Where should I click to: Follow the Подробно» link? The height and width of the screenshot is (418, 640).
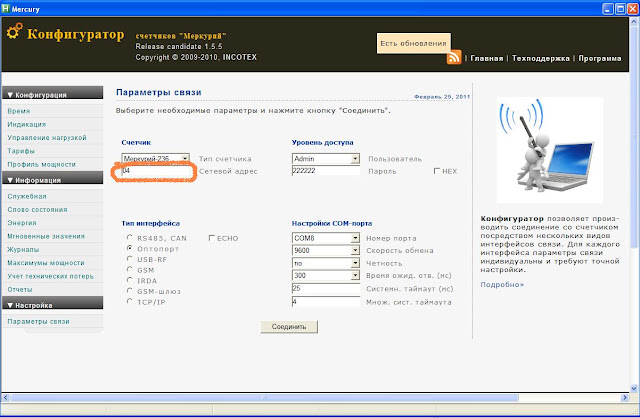click(x=502, y=285)
